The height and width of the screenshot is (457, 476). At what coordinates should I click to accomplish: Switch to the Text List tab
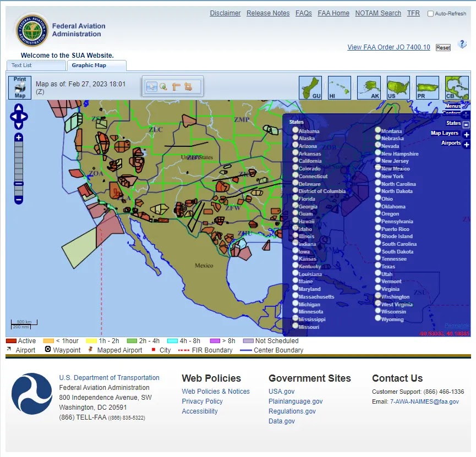coord(36,65)
